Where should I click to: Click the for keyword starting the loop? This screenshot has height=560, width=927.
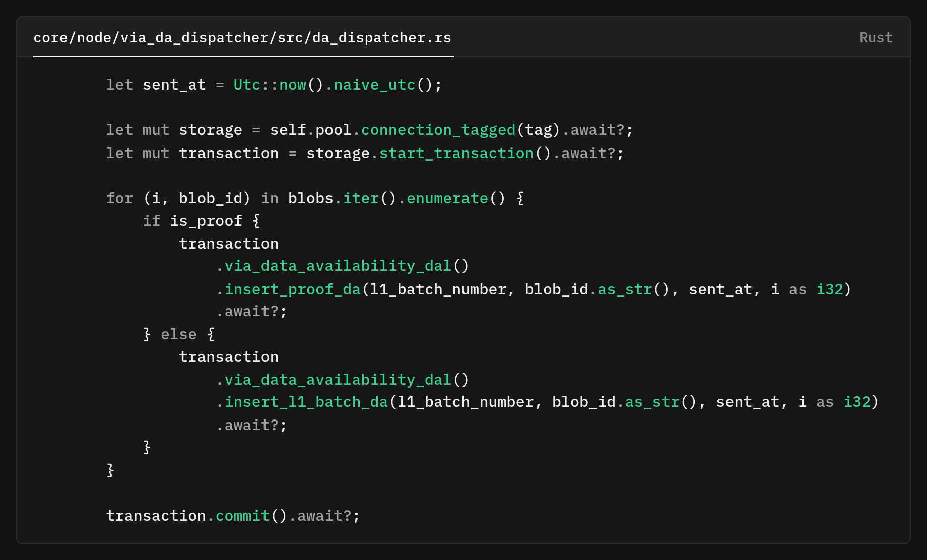(119, 198)
